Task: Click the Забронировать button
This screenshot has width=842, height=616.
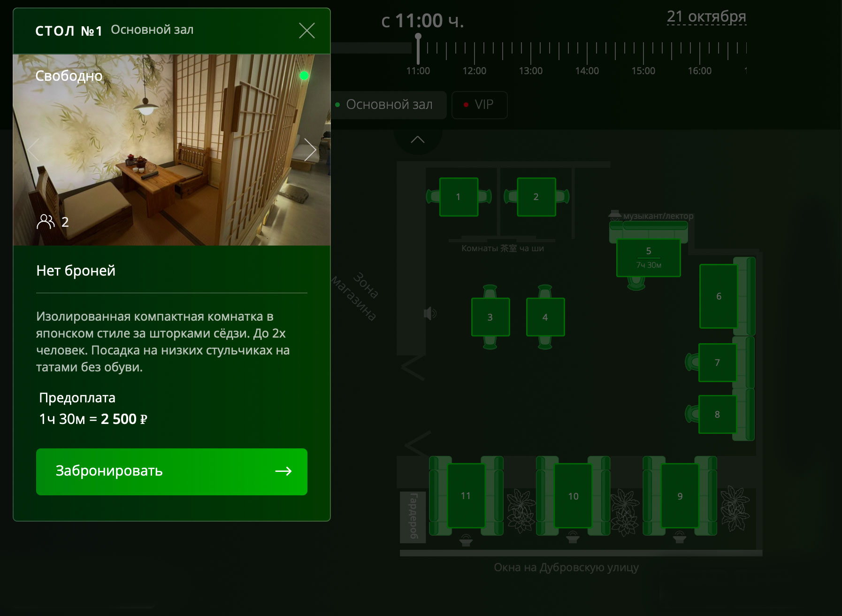Action: point(172,471)
